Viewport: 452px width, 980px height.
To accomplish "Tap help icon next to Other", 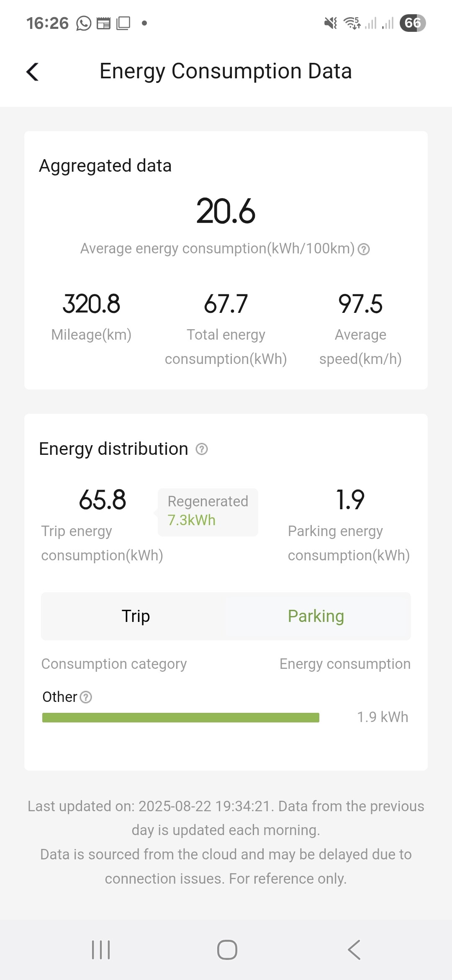I will [86, 697].
